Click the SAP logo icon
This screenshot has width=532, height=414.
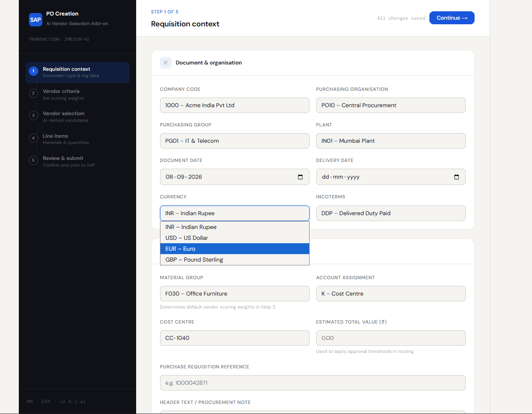[36, 19]
